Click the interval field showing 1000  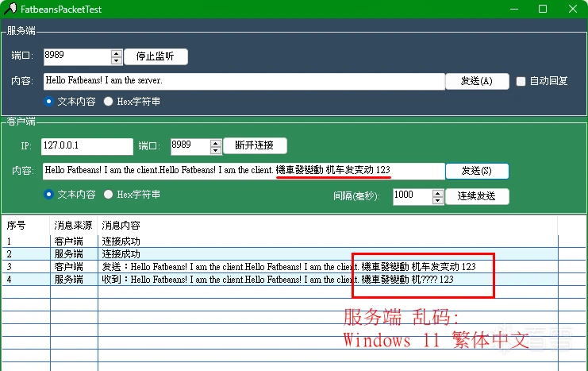pyautogui.click(x=413, y=196)
